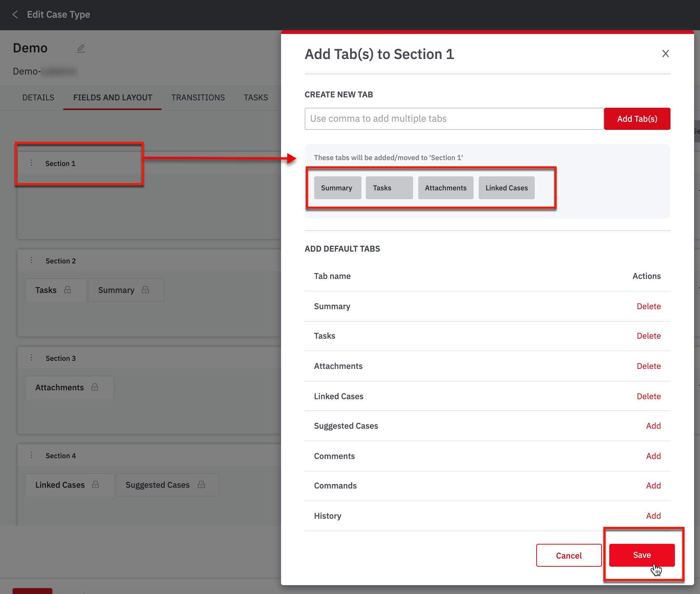The image size is (700, 594).
Task: Click the Demo case type title
Action: pyautogui.click(x=30, y=48)
